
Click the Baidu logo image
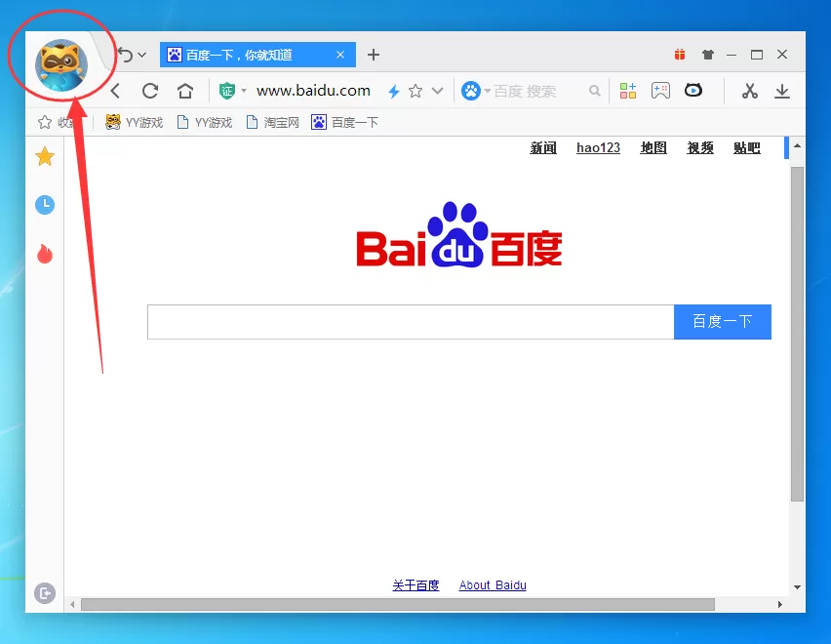point(459,234)
